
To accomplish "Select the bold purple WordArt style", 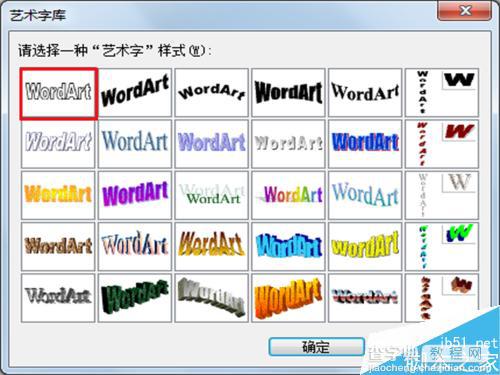I will 135,195.
